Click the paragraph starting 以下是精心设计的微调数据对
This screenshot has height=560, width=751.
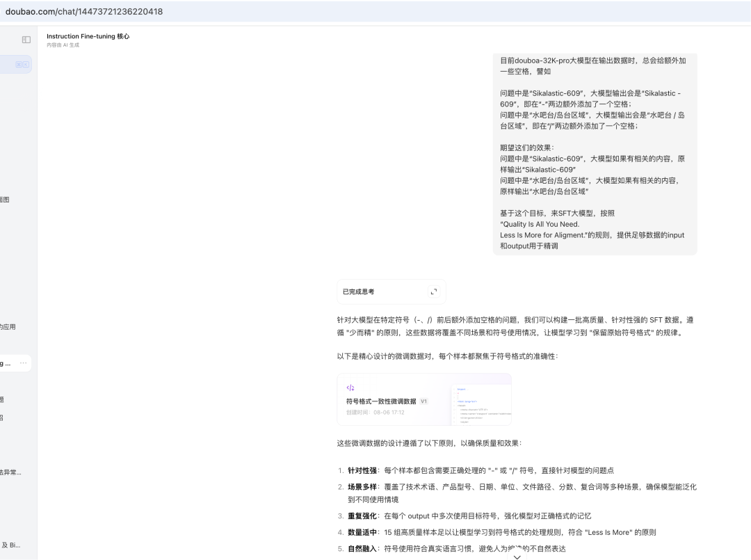coord(447,356)
